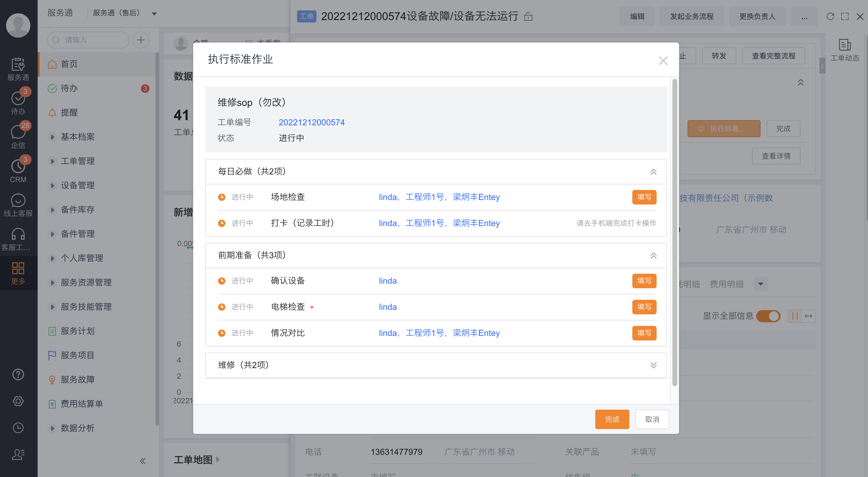Click 填写 for 电梯检查

[x=644, y=307]
